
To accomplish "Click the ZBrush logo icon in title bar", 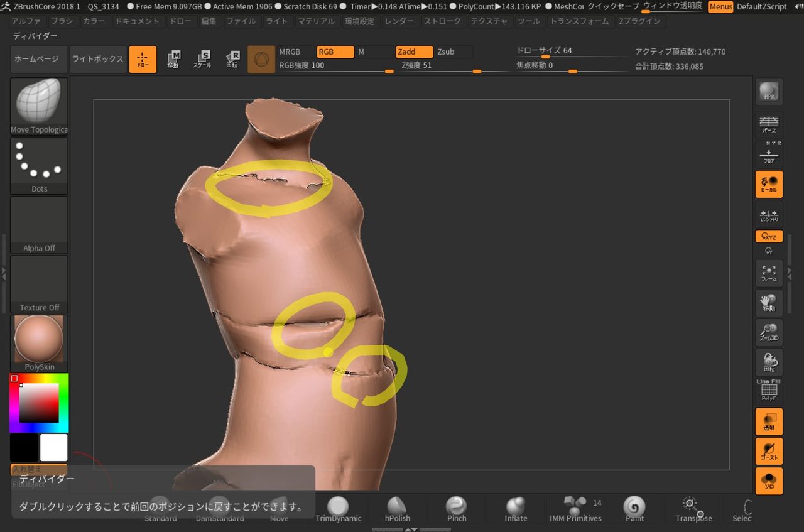I will coord(6,6).
